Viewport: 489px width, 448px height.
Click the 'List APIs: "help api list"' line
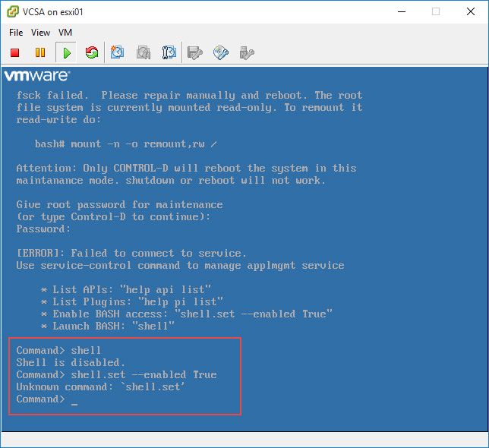[x=126, y=289]
